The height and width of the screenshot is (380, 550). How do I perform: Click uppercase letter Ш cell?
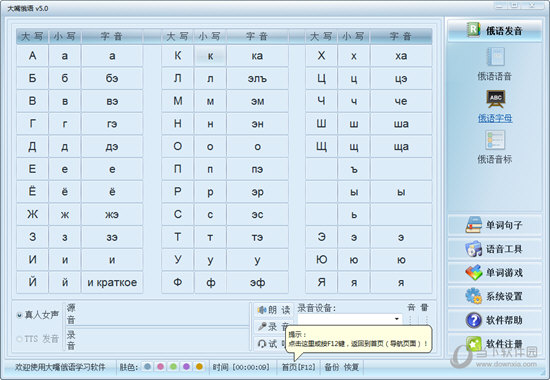321,124
